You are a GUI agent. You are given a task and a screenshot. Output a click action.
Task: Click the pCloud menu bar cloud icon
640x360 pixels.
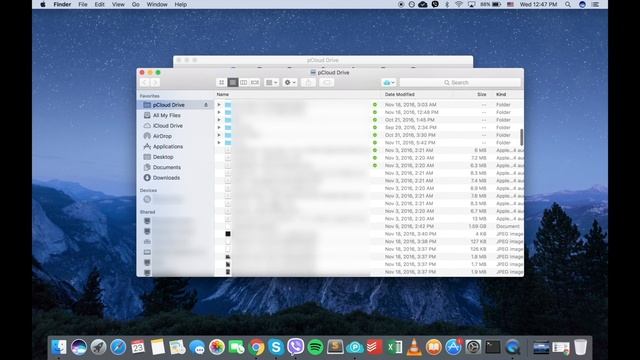click(423, 4)
